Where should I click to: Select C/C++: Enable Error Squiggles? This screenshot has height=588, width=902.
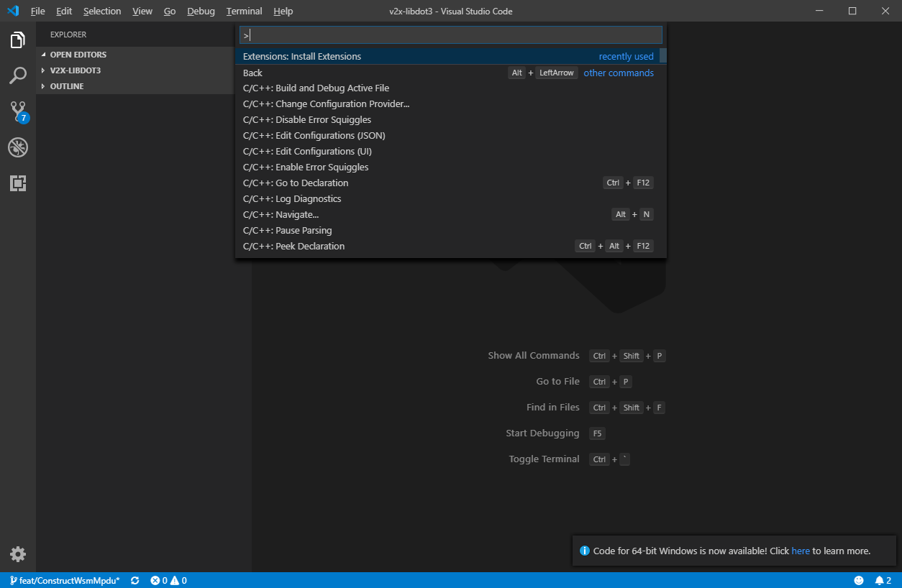click(x=447, y=167)
